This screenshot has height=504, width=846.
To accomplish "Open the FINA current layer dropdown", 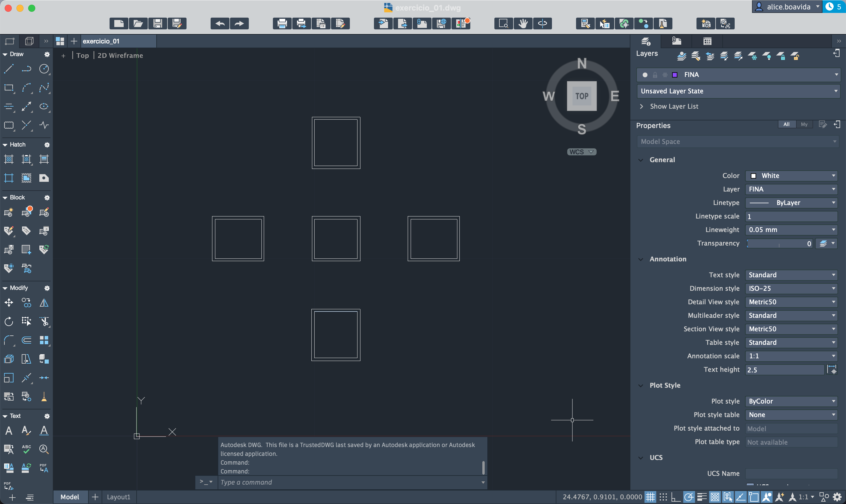I will coord(738,75).
